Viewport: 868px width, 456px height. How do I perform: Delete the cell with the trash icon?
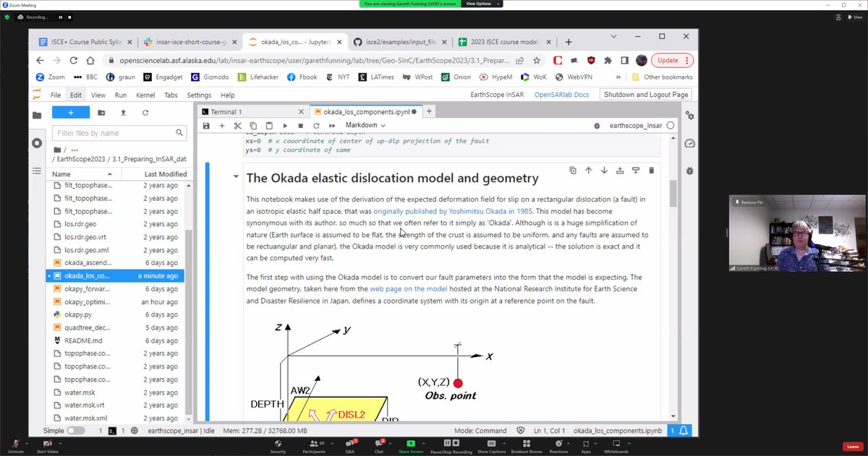click(651, 171)
